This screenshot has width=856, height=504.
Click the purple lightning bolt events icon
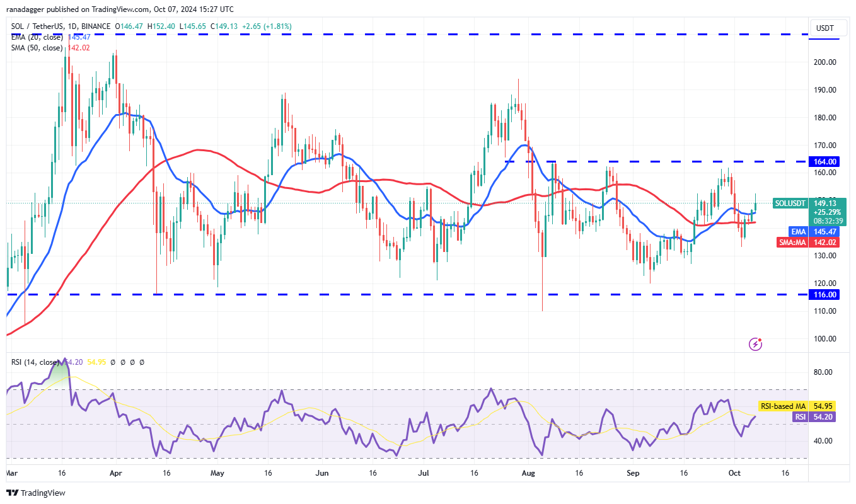[x=756, y=344]
